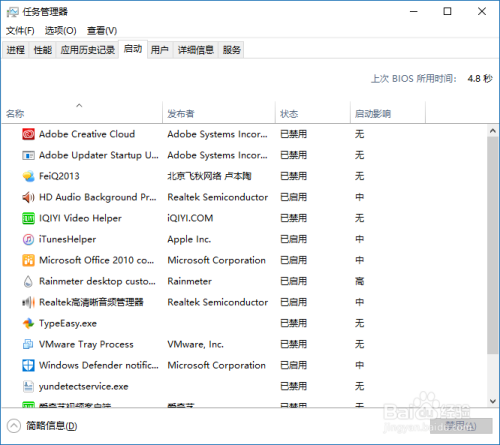Click the Microsoft Office 2010 icon
This screenshot has width=500, height=445.
(28, 260)
